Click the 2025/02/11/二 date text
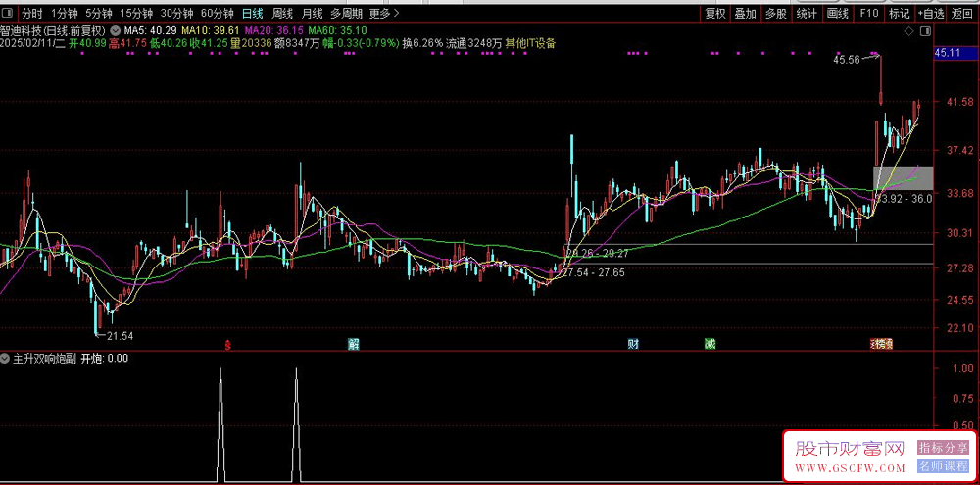The image size is (980, 485). tap(32, 43)
